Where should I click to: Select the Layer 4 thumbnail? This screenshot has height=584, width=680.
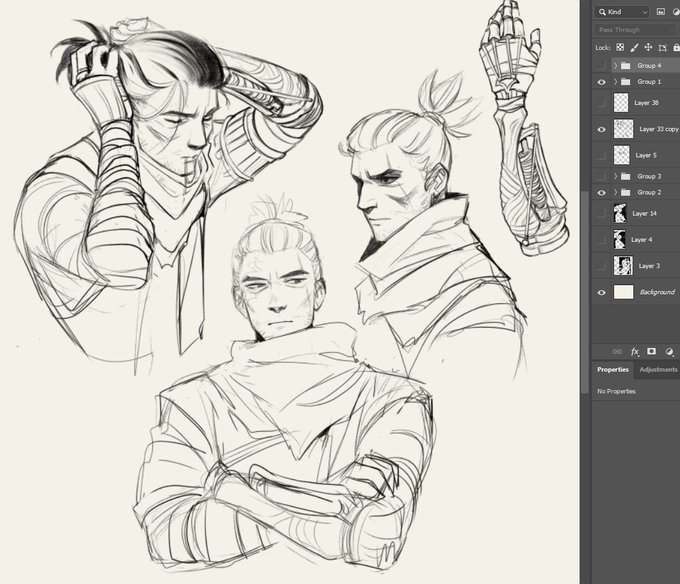tap(619, 240)
